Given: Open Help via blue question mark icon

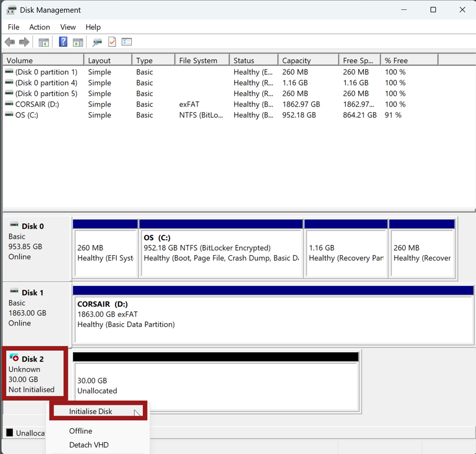Looking at the screenshot, I should 63,42.
